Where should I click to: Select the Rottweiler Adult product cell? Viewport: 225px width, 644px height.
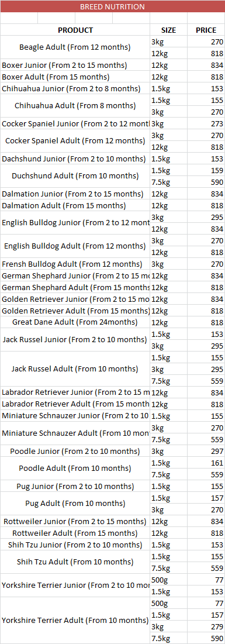click(75, 533)
